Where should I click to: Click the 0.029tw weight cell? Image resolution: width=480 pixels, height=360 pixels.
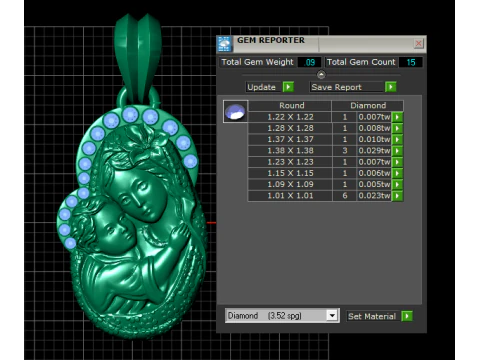click(374, 151)
